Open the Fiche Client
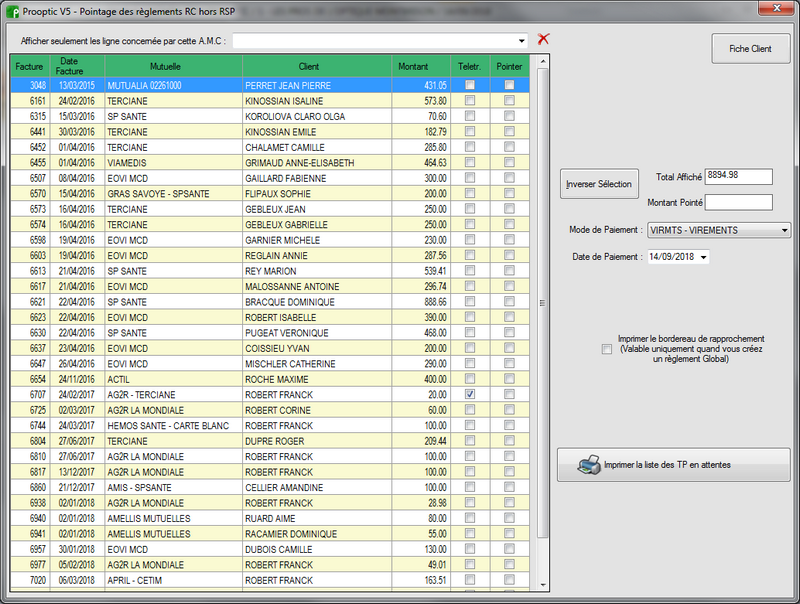 point(751,49)
